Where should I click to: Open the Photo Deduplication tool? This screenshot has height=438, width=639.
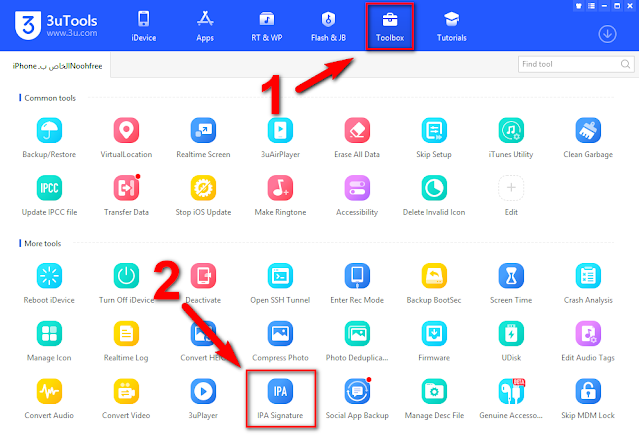(357, 333)
